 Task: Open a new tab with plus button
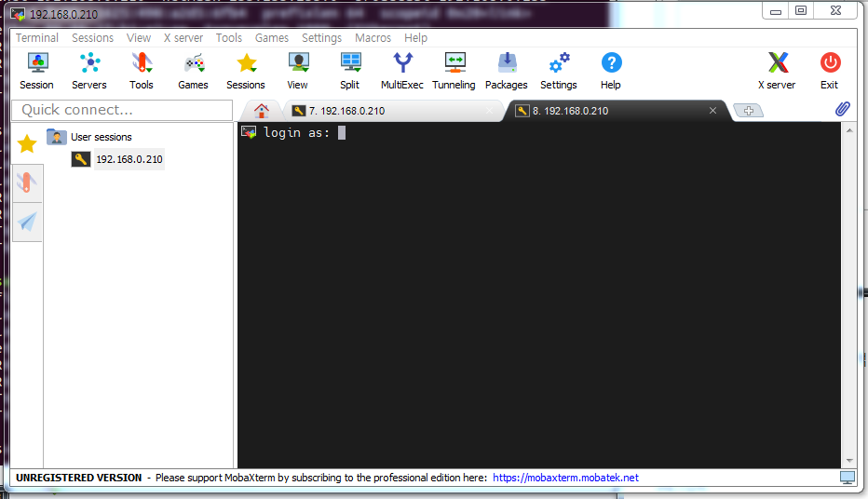pyautogui.click(x=749, y=111)
